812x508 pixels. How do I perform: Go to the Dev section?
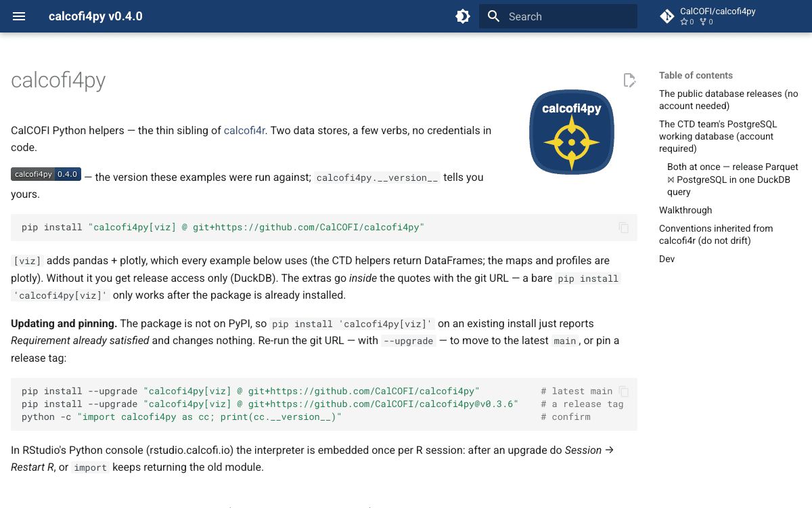pos(667,259)
